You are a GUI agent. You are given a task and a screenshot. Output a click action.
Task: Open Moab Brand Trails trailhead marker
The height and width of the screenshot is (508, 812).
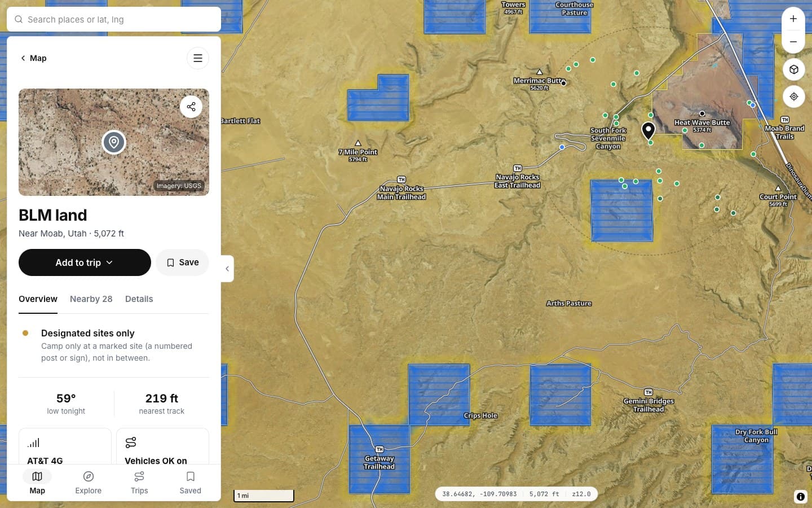pyautogui.click(x=785, y=120)
